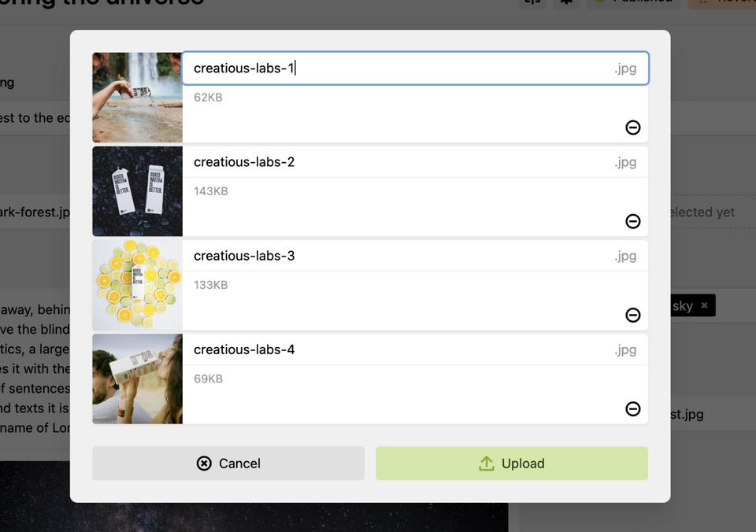
Task: Edit the creatious-labs-3 filename field
Action: tap(415, 256)
